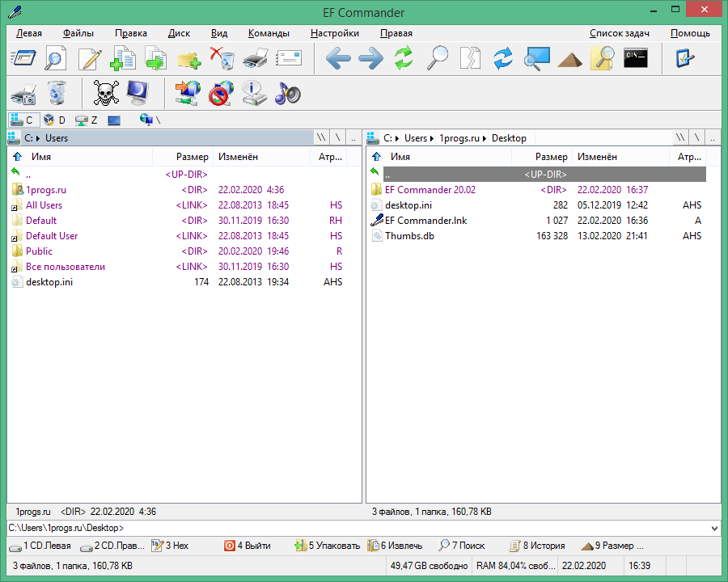Click the pyramid icon in the toolbar

point(569,58)
